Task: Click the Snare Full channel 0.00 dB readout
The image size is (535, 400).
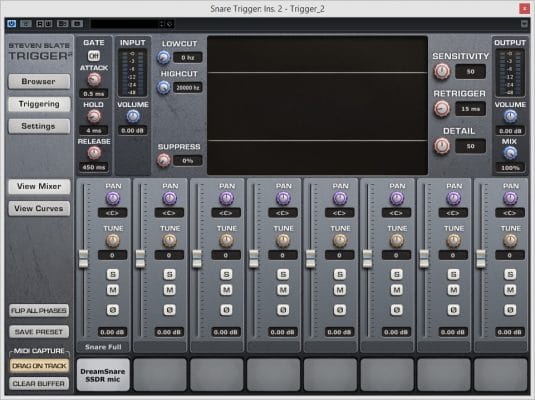Action: click(112, 332)
